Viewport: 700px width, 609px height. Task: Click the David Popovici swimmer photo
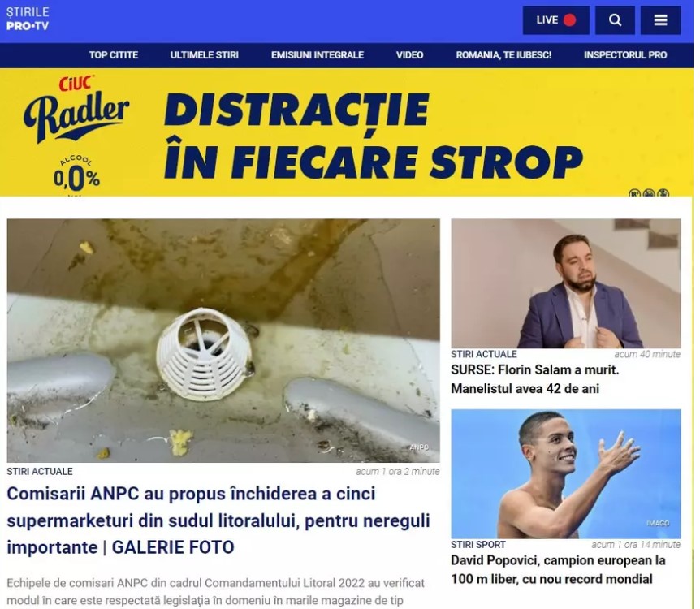coord(566,473)
